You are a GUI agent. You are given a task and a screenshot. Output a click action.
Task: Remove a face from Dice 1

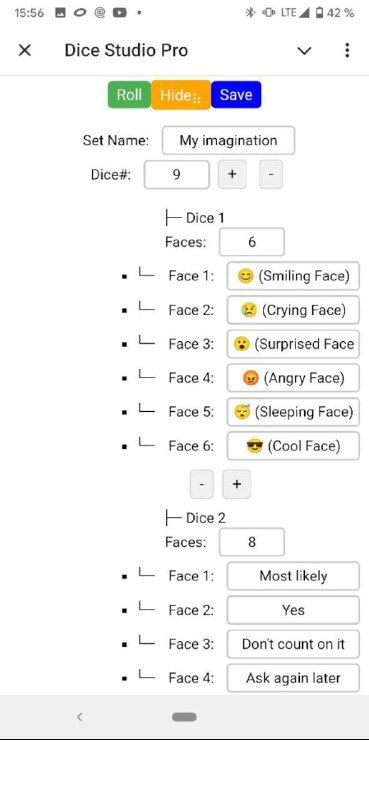coord(202,484)
